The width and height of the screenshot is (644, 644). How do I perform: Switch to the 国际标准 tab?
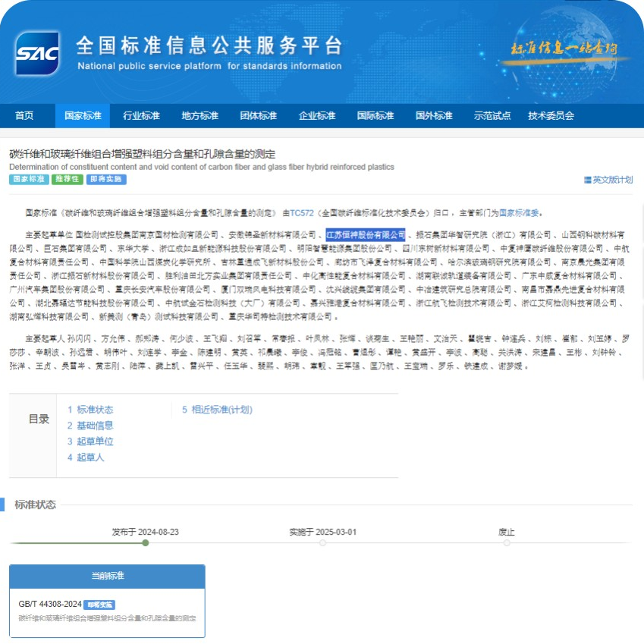pos(375,116)
